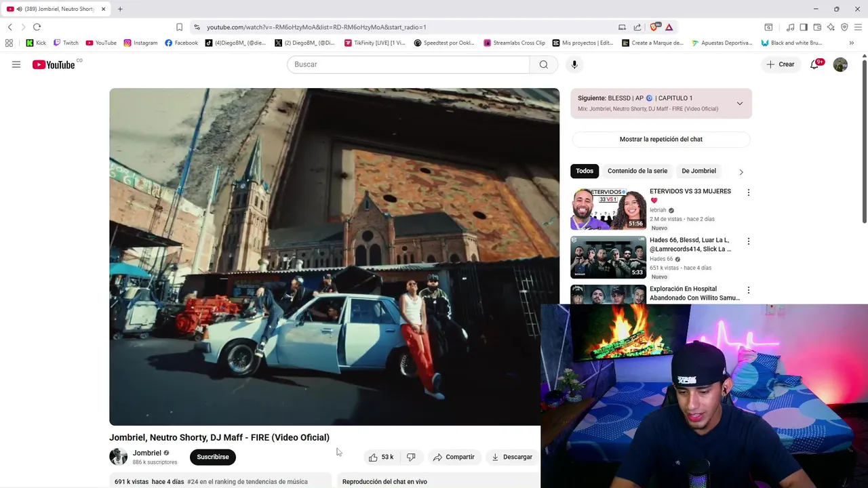Open the TikFinity LIVE bookmark
Image resolution: width=868 pixels, height=488 pixels.
374,43
